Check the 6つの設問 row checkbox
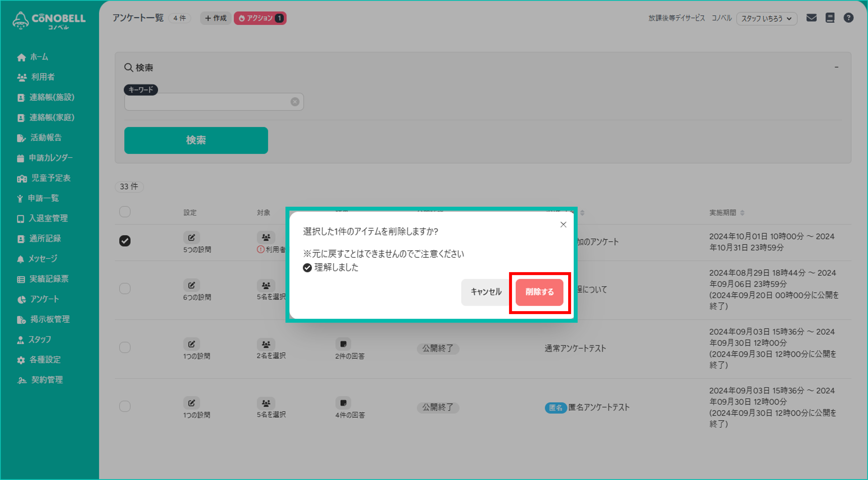The width and height of the screenshot is (868, 480). [x=125, y=289]
